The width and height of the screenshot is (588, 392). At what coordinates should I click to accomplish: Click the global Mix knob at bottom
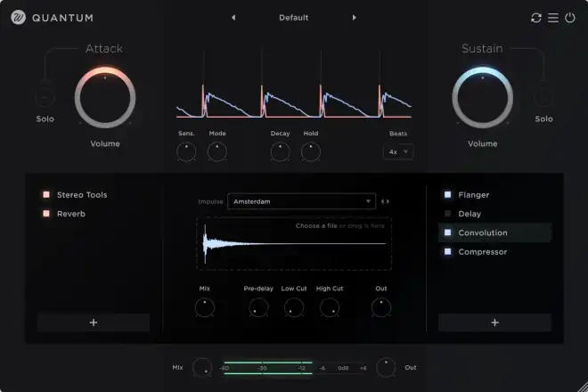point(202,368)
